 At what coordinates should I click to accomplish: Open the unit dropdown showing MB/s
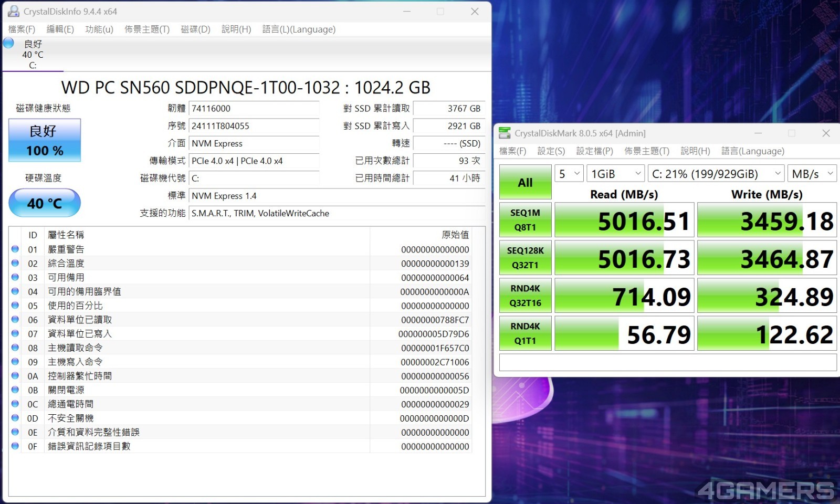(812, 173)
